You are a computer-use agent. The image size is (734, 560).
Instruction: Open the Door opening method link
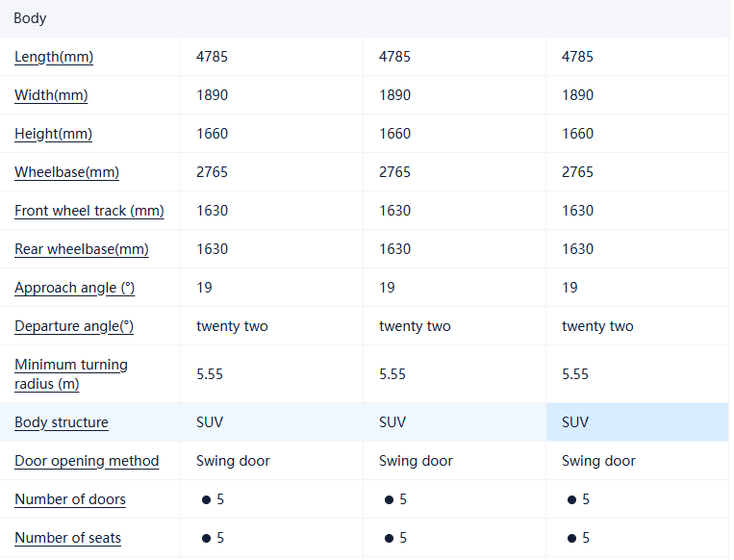point(87,461)
